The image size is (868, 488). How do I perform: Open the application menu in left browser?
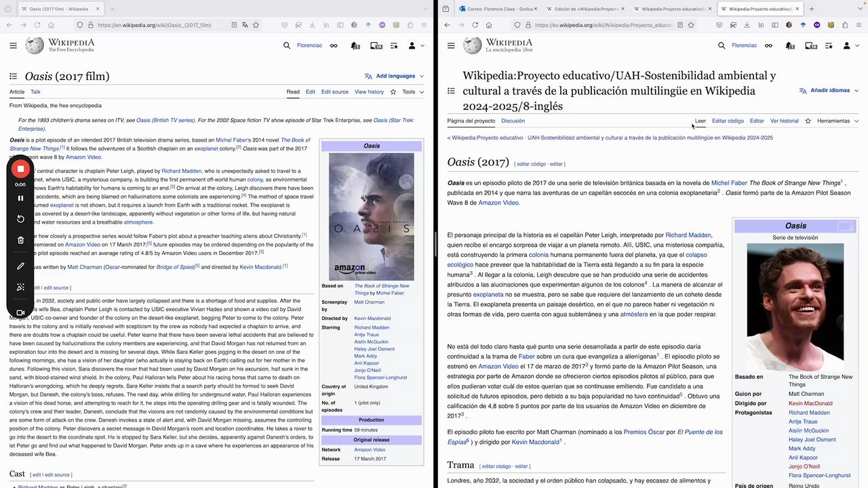coord(423,25)
